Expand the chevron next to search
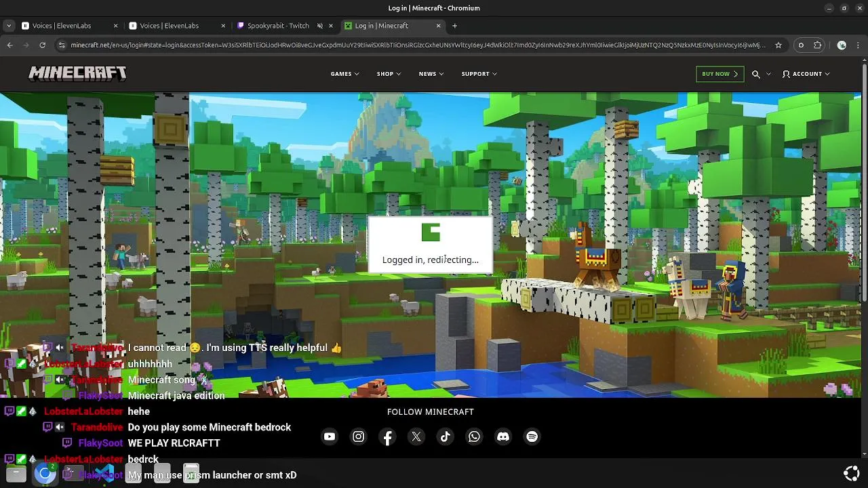Screen dimensions: 868x488 coord(768,74)
